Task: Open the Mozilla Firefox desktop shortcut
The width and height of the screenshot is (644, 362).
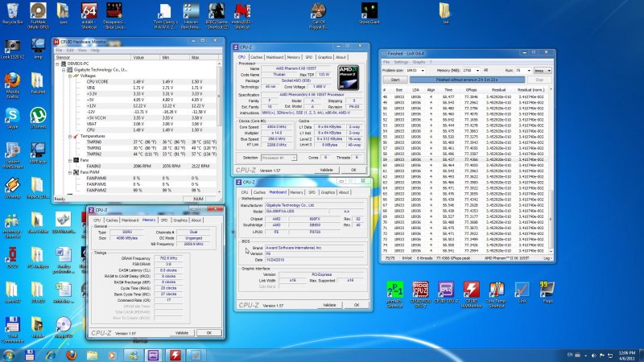Action: pyautogui.click(x=12, y=81)
